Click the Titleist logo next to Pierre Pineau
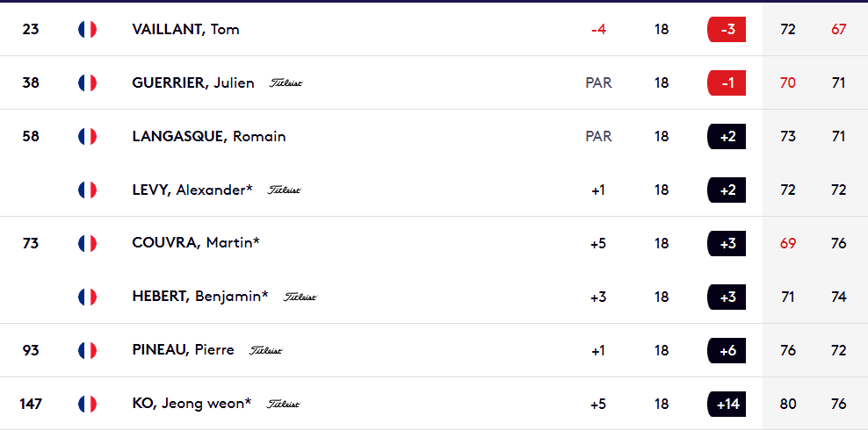 [265, 351]
